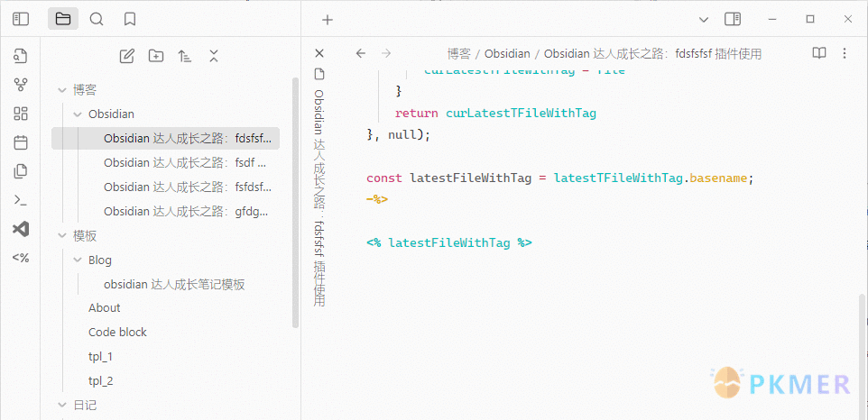
Task: Minimize the Obsidian window
Action: coord(772,19)
